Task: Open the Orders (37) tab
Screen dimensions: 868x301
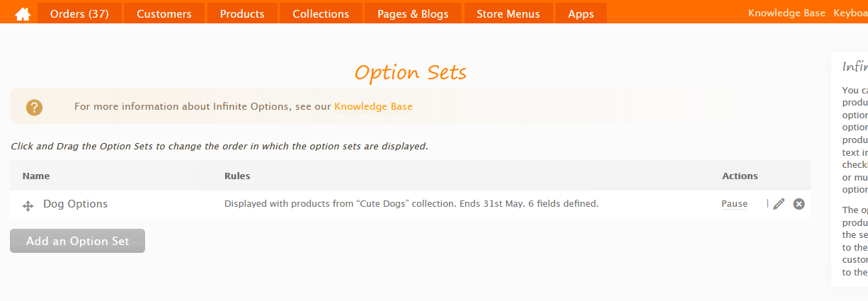Action: (x=79, y=13)
